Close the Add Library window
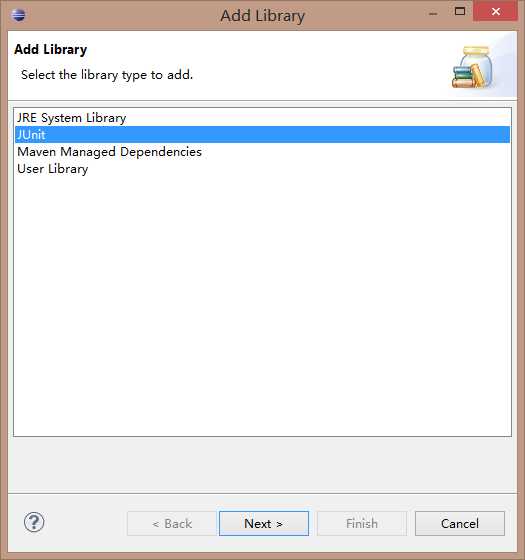The height and width of the screenshot is (560, 525). tap(495, 11)
